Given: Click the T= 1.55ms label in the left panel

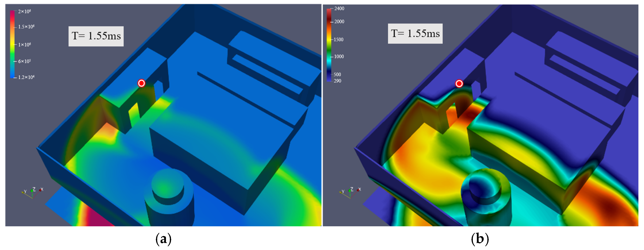Looking at the screenshot, I should click(x=96, y=36).
